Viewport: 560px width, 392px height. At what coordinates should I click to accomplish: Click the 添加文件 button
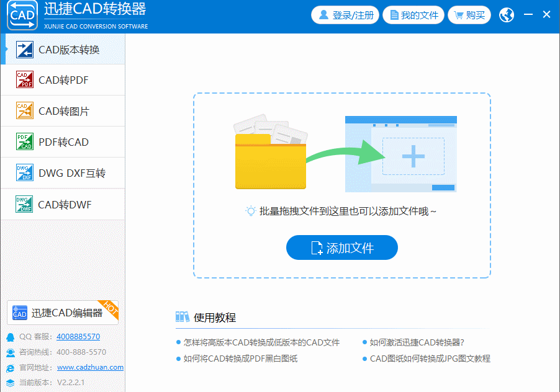click(341, 247)
